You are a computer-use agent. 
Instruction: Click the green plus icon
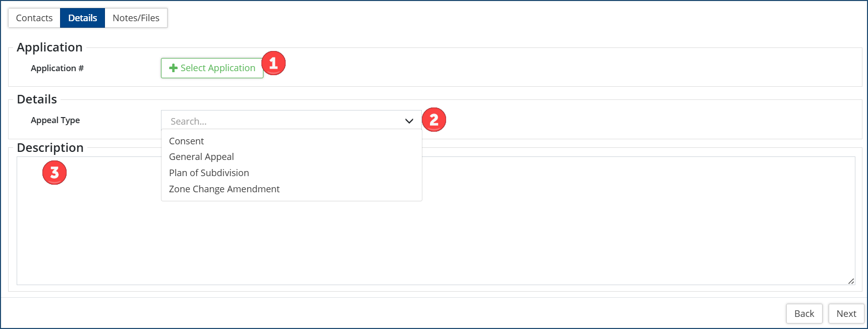coord(173,68)
